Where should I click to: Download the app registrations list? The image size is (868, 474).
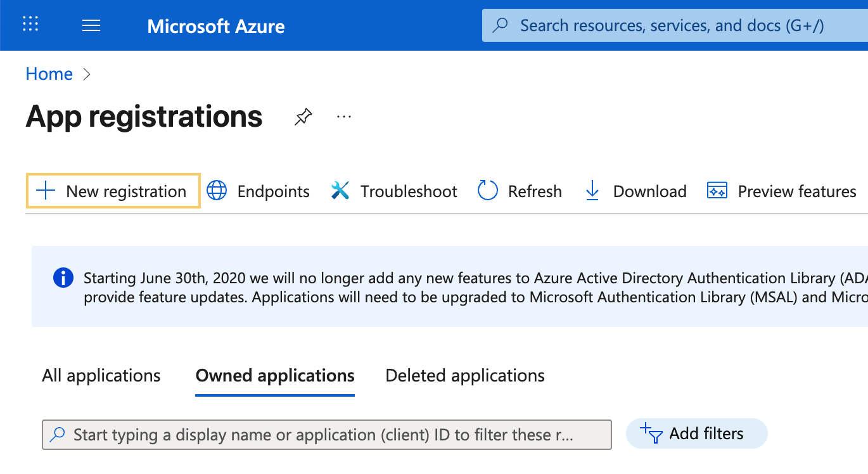(635, 191)
